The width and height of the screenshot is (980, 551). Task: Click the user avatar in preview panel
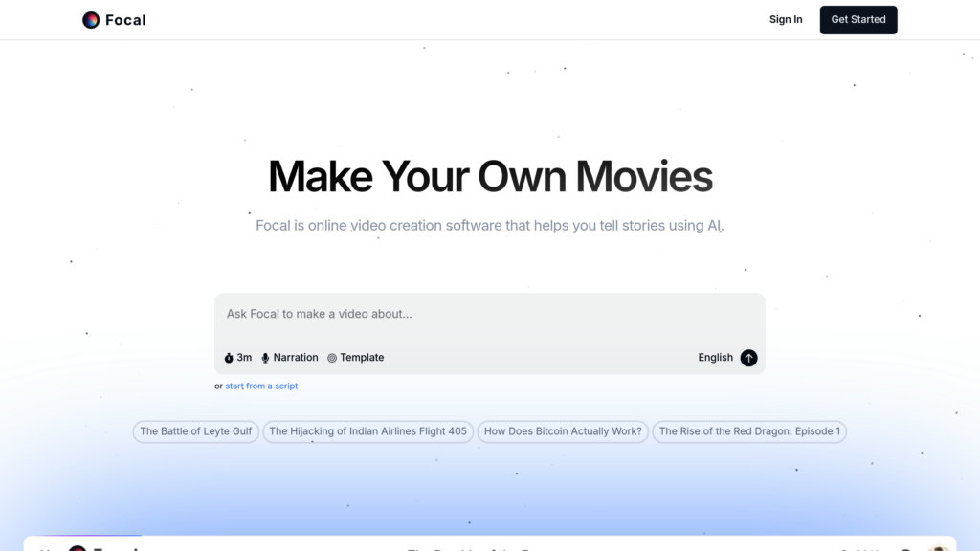pos(938,548)
